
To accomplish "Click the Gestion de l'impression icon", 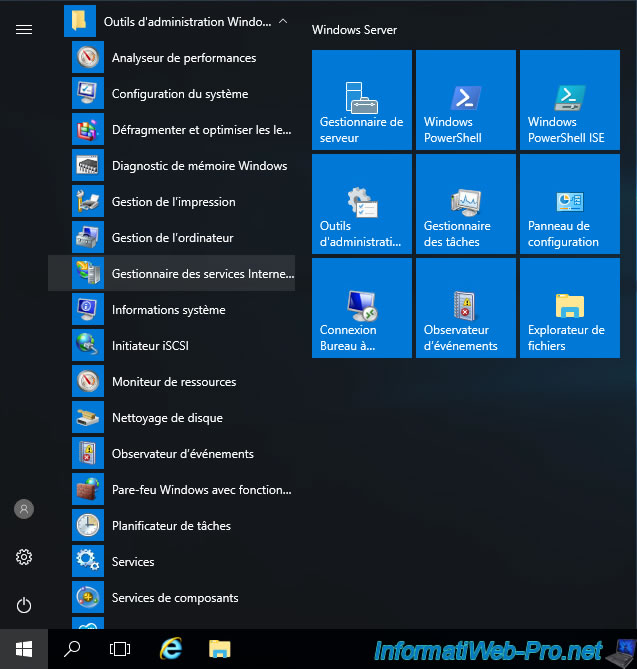I will [x=88, y=201].
